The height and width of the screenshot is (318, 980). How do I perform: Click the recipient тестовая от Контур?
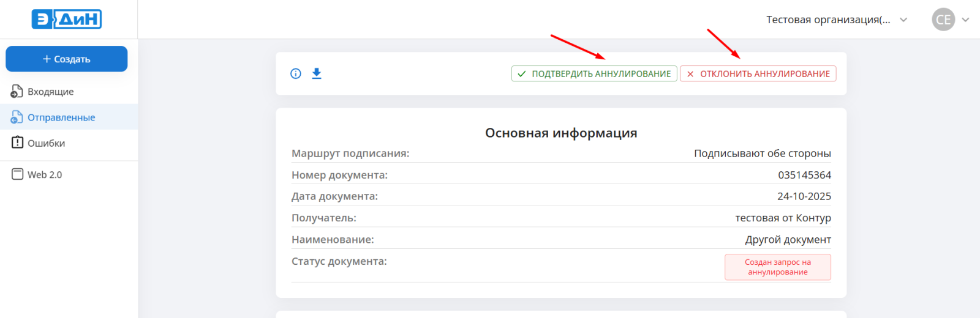783,218
